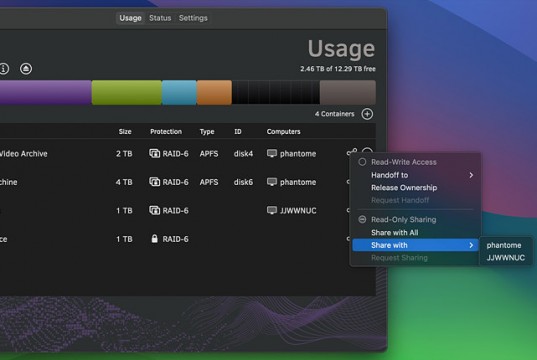The height and width of the screenshot is (360, 537).
Task: Sort by the ID column header
Action: (x=238, y=132)
